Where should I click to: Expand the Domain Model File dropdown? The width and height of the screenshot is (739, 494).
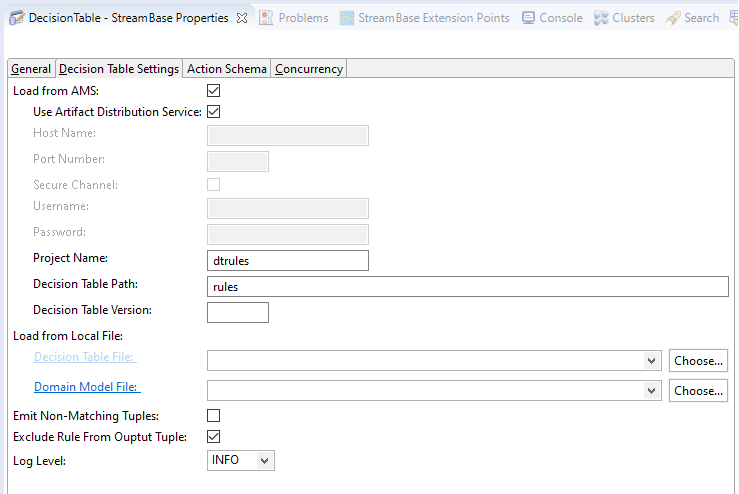[x=652, y=391]
